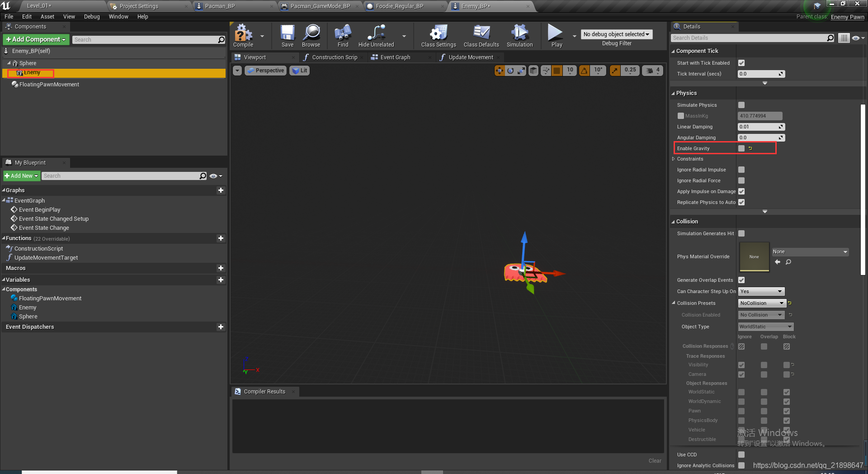Clear the Compiler Results log
Screen dimensions: 868x474
[x=655, y=461]
